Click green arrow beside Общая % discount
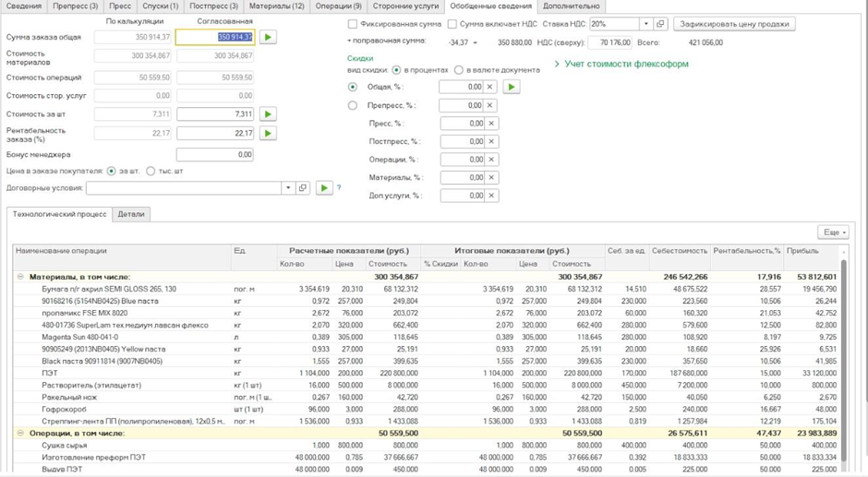This screenshot has height=477, width=868. coord(511,88)
